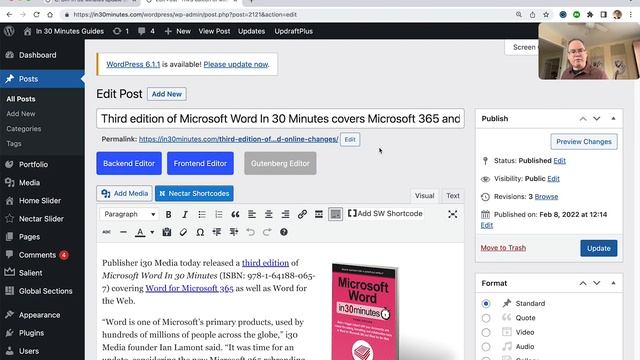Viewport: 640px width, 360px height.
Task: Open UpdraftPlus in admin bar
Action: pos(293,31)
